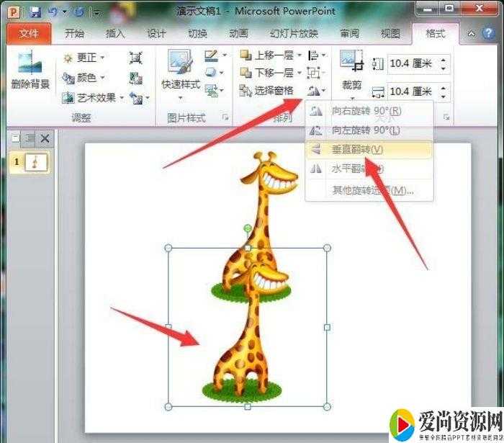
Task: Open the Selection Pane (选择窗格)
Action: [266, 91]
